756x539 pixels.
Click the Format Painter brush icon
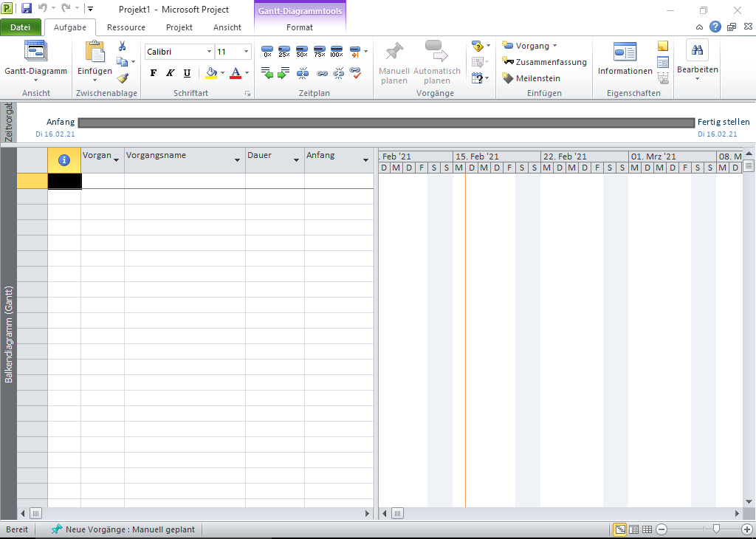[x=123, y=78]
